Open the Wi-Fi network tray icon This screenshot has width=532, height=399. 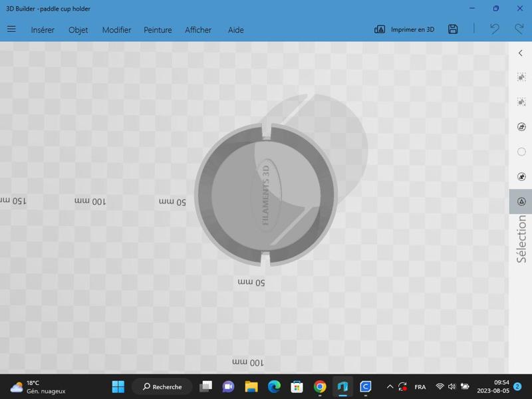click(440, 387)
